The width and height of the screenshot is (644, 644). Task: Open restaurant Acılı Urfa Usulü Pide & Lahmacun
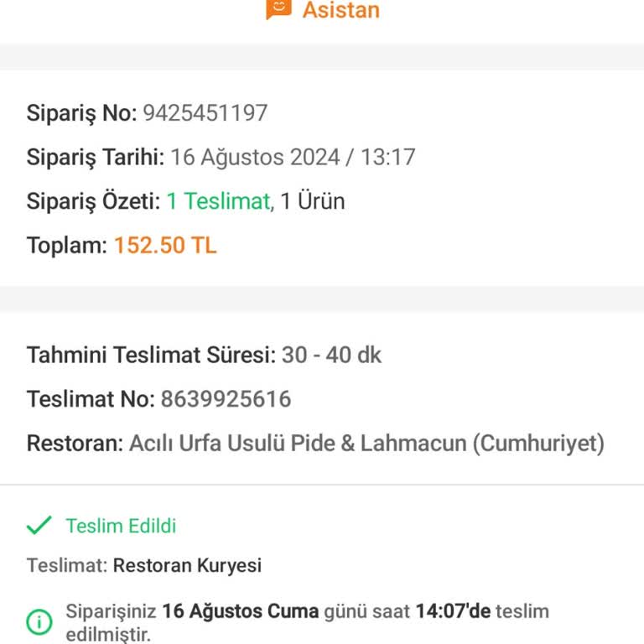pyautogui.click(x=366, y=443)
